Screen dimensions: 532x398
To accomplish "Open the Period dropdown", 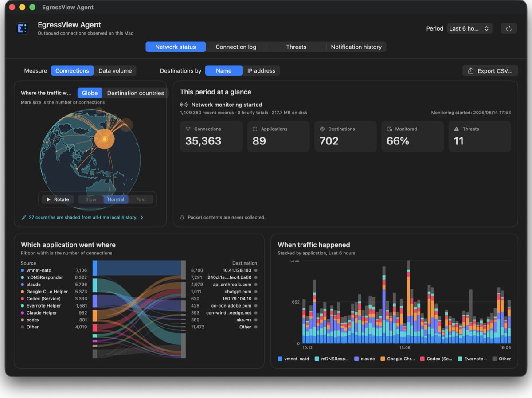I will click(470, 28).
